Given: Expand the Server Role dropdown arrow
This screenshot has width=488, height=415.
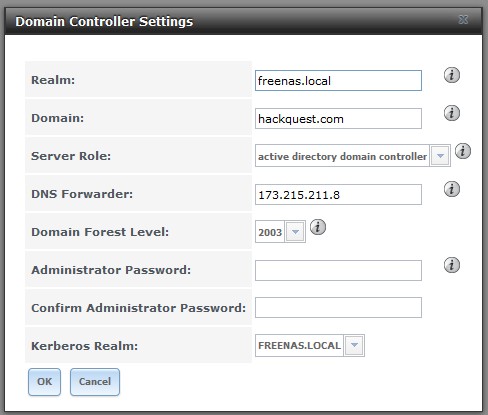Looking at the screenshot, I should [x=440, y=156].
